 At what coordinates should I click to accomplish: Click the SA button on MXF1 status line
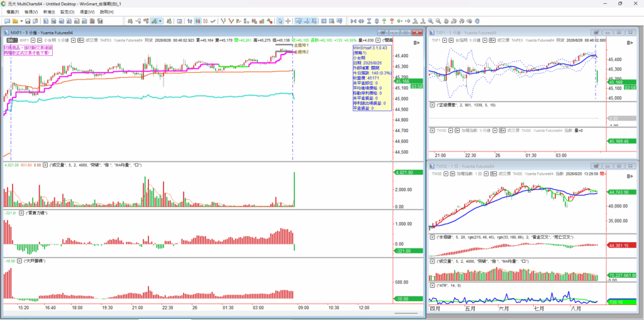[11, 40]
